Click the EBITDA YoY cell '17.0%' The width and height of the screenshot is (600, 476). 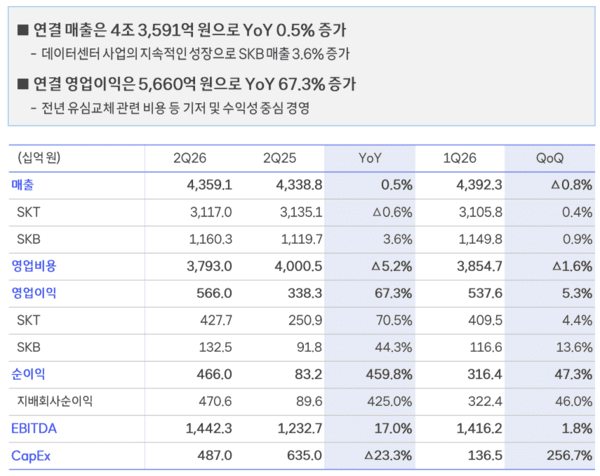393,429
